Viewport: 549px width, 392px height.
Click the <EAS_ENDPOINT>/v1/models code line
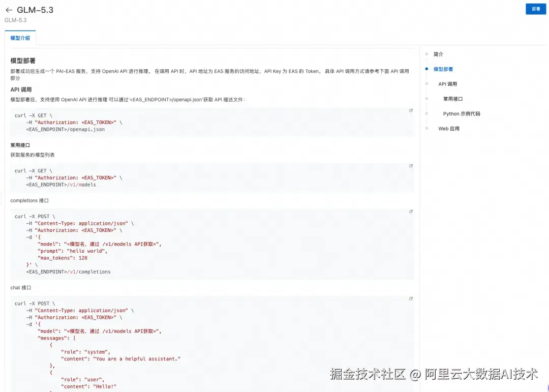[61, 185]
